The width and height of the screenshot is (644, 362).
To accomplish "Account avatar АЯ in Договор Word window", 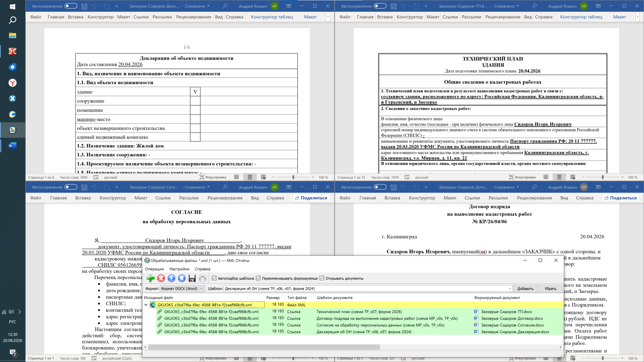I will [584, 187].
